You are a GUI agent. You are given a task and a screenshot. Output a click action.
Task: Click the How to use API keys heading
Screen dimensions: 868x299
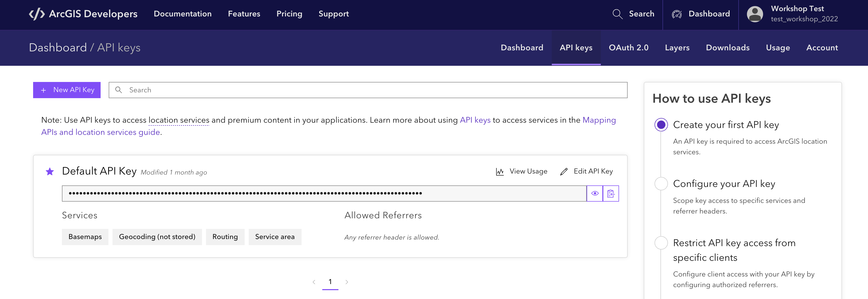tap(711, 99)
